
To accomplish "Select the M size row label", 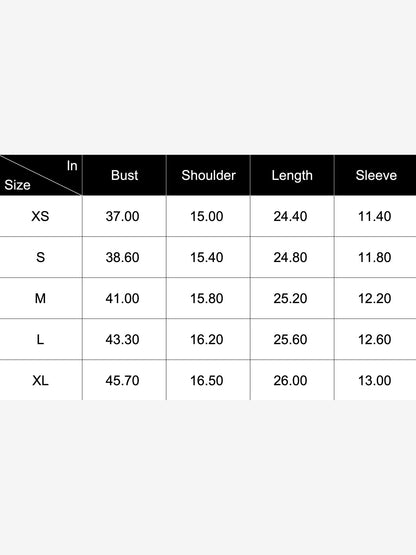I will click(40, 298).
